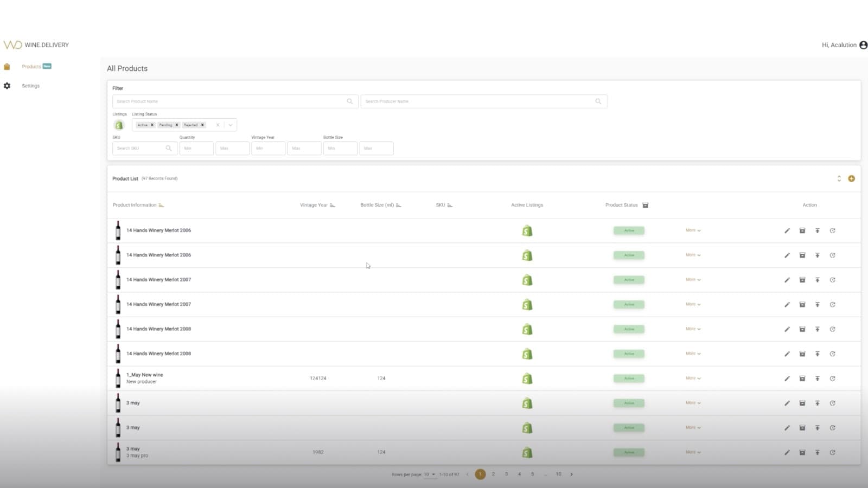Select current page 1 in pagination
The height and width of the screenshot is (488, 868).
(x=480, y=474)
